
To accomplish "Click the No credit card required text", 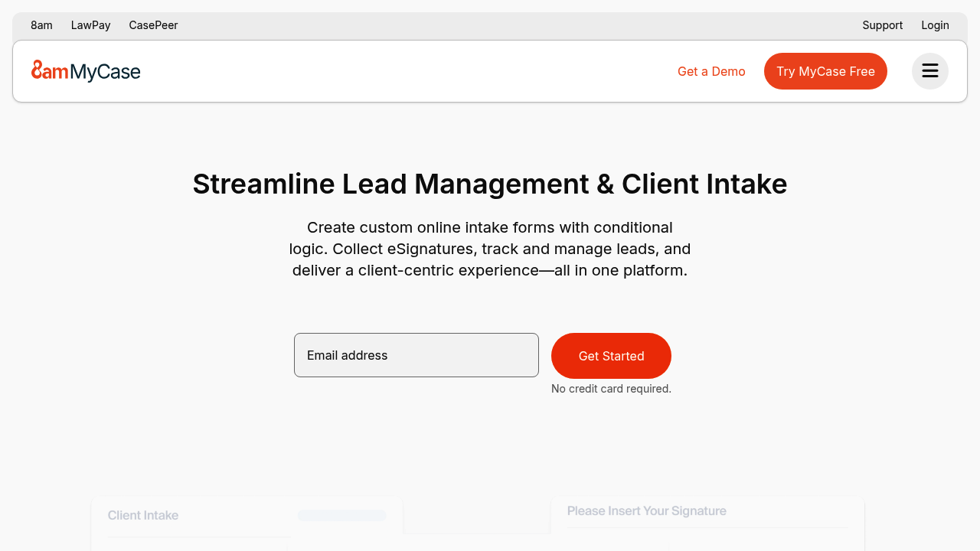I will point(611,389).
